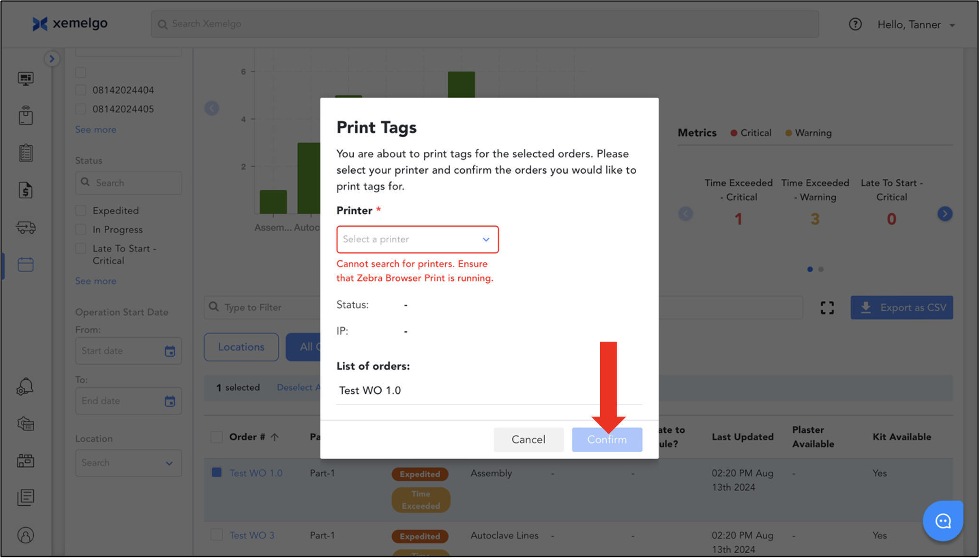Click the help question mark icon
Screen dimensions: 980x558
pyautogui.click(x=855, y=24)
